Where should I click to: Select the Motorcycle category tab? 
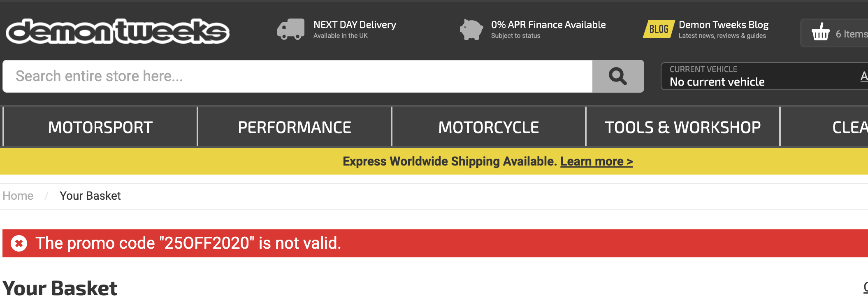tap(489, 127)
